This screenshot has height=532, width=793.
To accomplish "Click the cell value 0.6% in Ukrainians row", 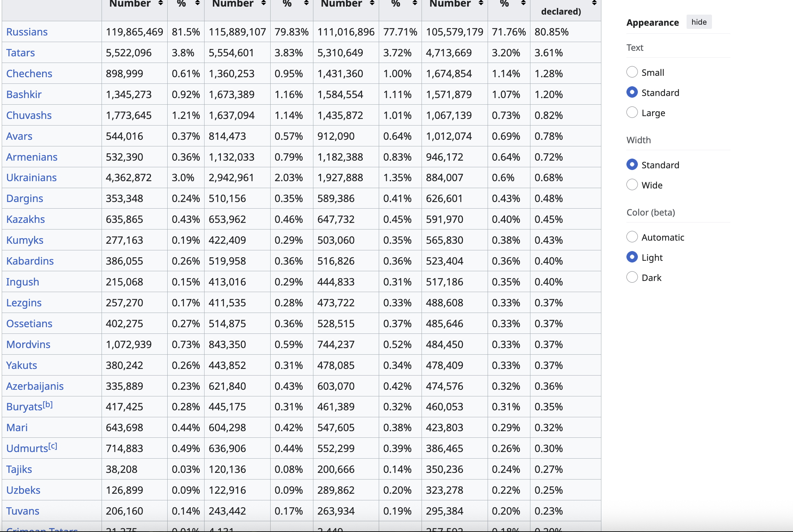I will pyautogui.click(x=503, y=178).
